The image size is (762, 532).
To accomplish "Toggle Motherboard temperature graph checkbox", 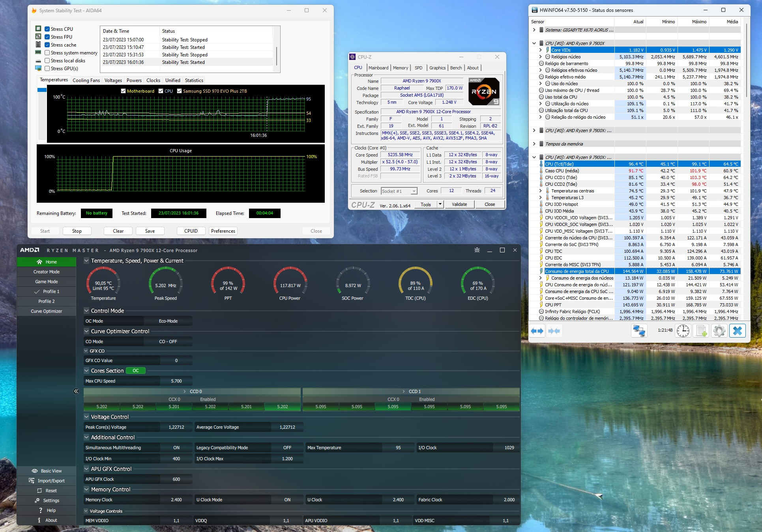I will (x=123, y=91).
